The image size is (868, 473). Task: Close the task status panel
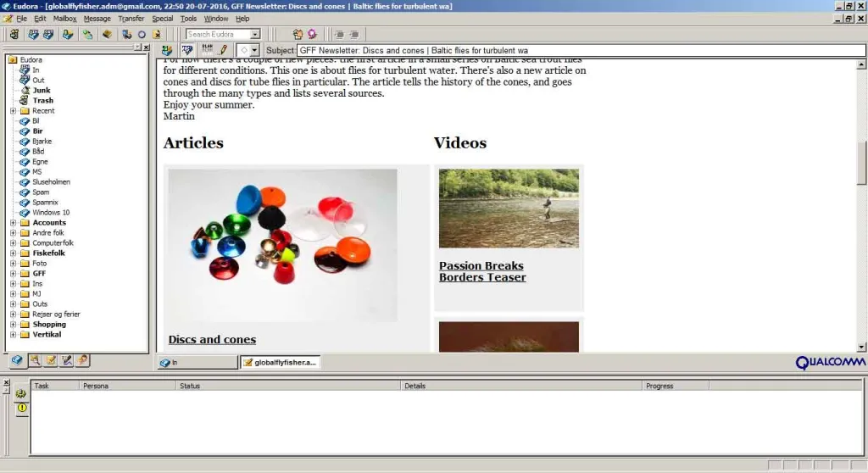pos(6,382)
